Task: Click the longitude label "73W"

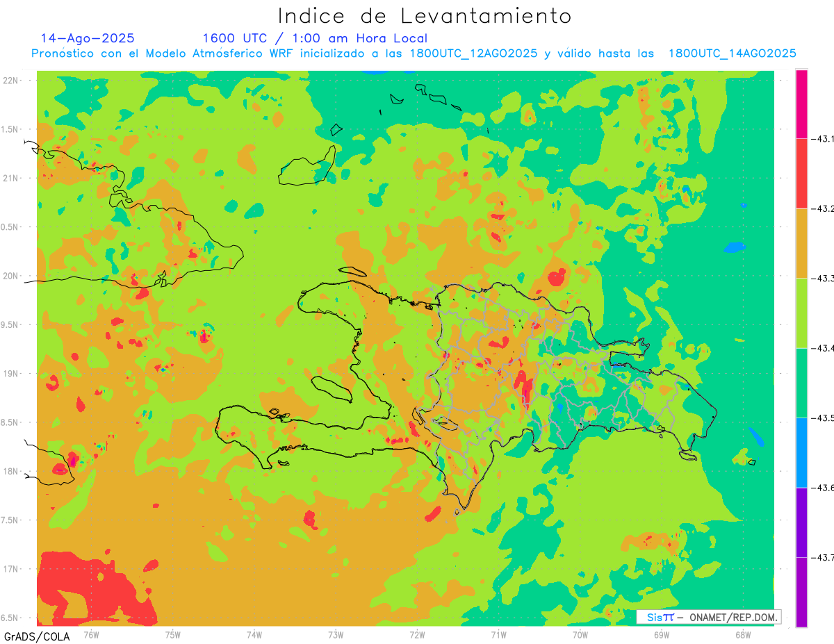Action: 336,634
